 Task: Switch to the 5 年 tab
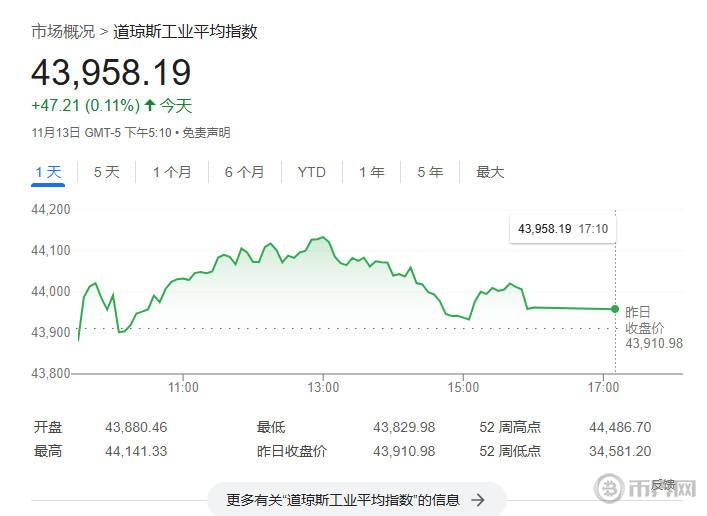[430, 172]
